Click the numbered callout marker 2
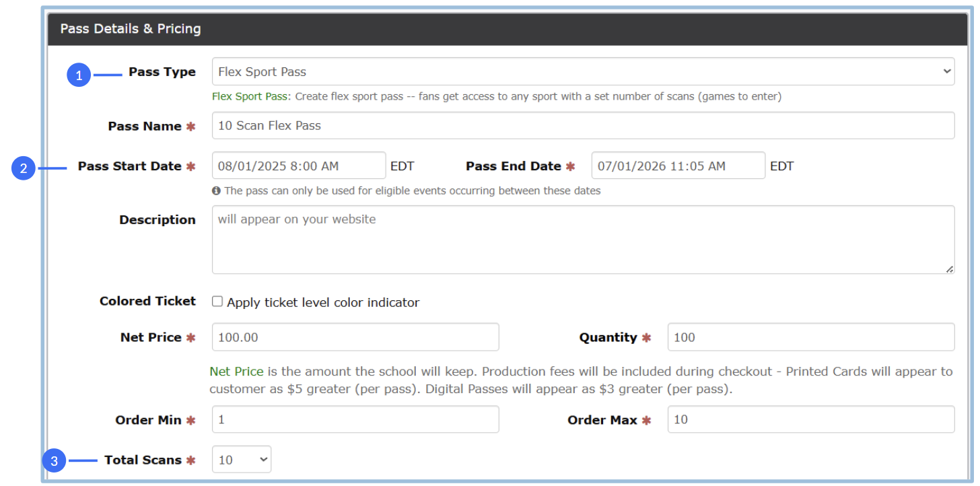Viewport: 980px width, 486px height. click(x=24, y=168)
